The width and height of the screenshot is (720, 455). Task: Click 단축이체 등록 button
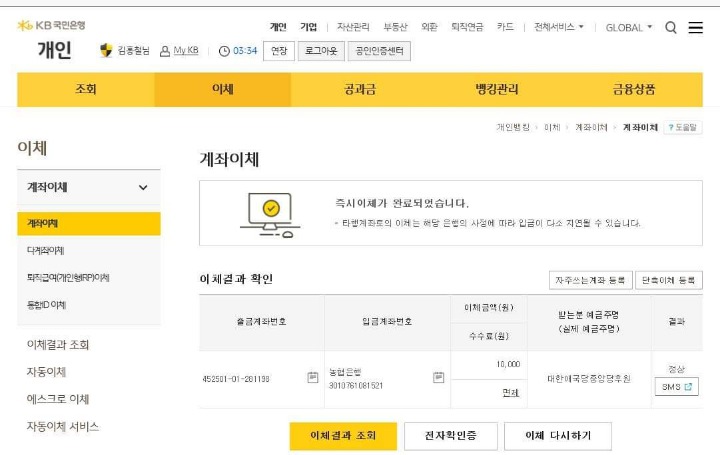point(669,280)
